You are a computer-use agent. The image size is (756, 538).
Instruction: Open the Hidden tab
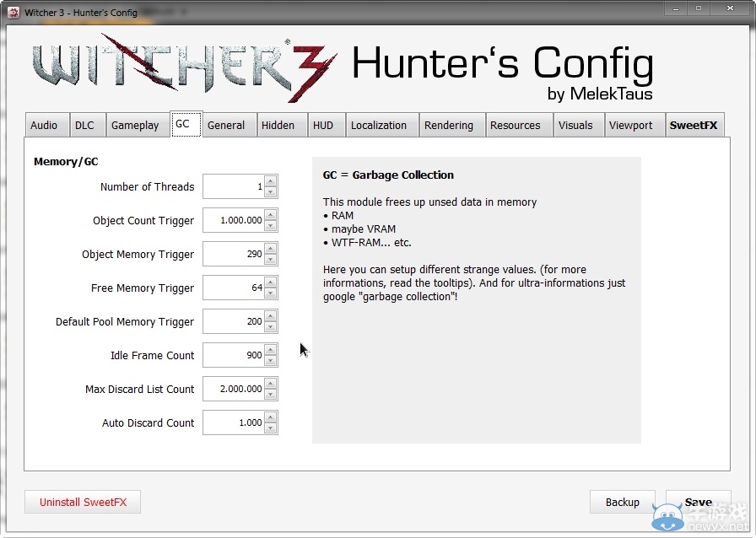(x=283, y=126)
